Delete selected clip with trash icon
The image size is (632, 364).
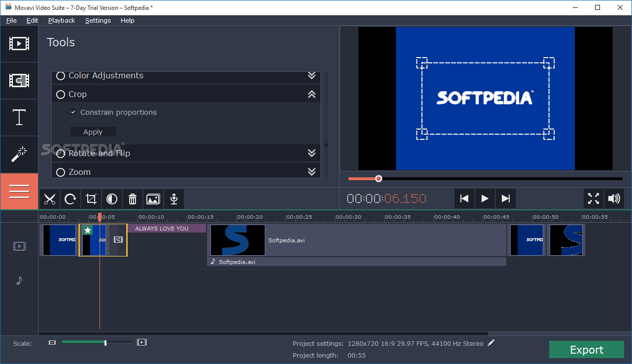(133, 199)
